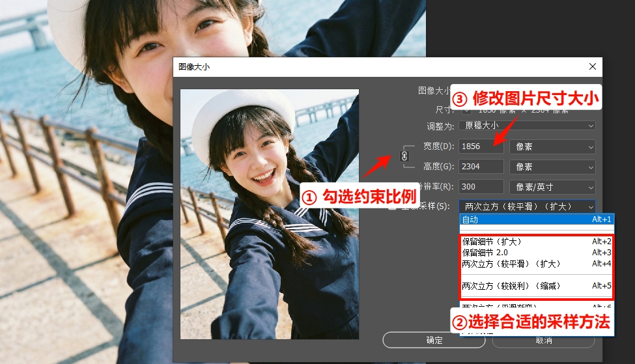The height and width of the screenshot is (364, 635).
Task: Click the Height value field showing 2304
Action: 481,167
